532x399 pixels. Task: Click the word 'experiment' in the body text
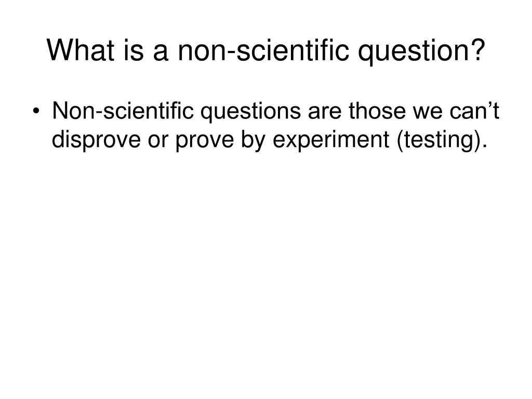tap(331, 141)
